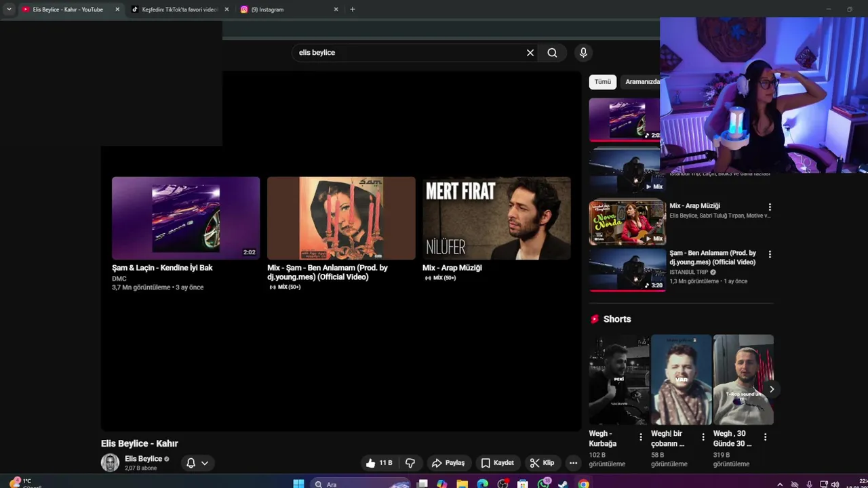Focus the search field containing elis beylice

pos(410,53)
